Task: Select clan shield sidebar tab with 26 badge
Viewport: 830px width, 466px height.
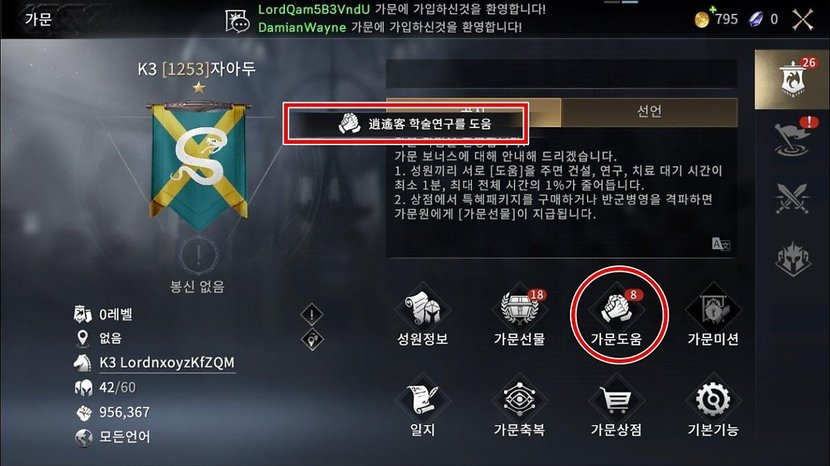Action: [x=792, y=79]
